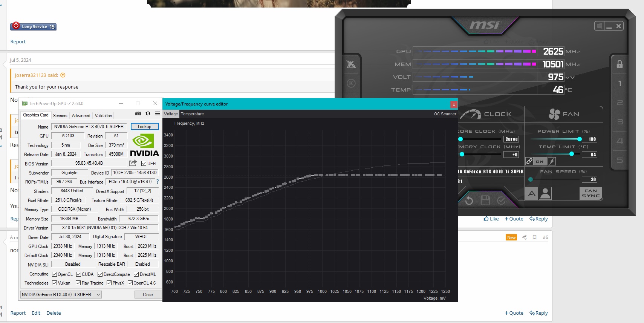644x323 pixels.
Task: Hit the GPU-Z refresh icon
Action: 148,113
